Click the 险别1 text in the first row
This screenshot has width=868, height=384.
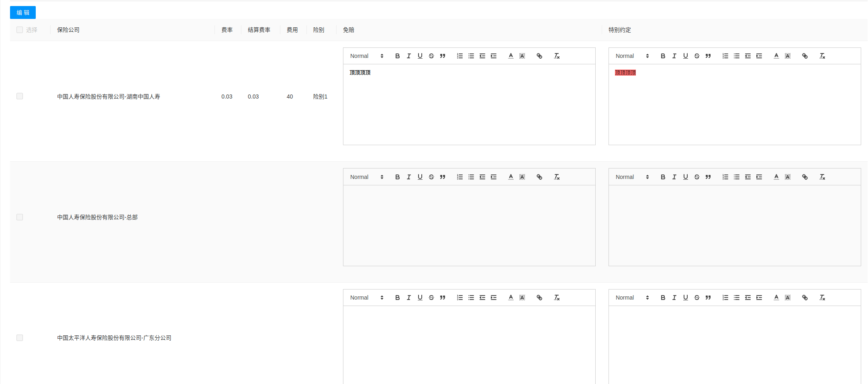(320, 97)
